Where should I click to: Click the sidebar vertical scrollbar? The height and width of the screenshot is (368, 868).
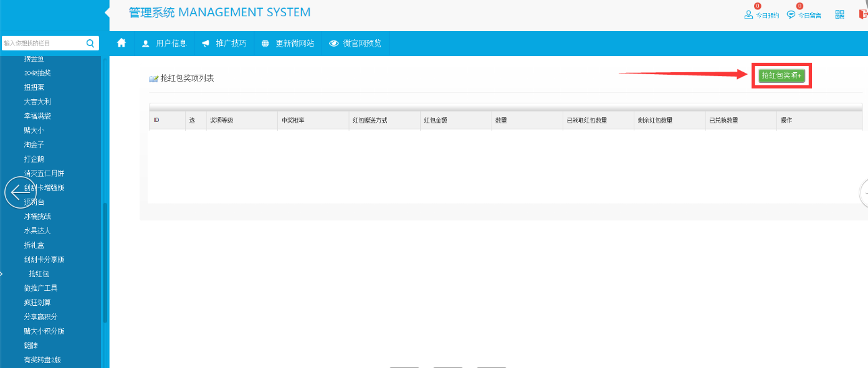point(105,262)
